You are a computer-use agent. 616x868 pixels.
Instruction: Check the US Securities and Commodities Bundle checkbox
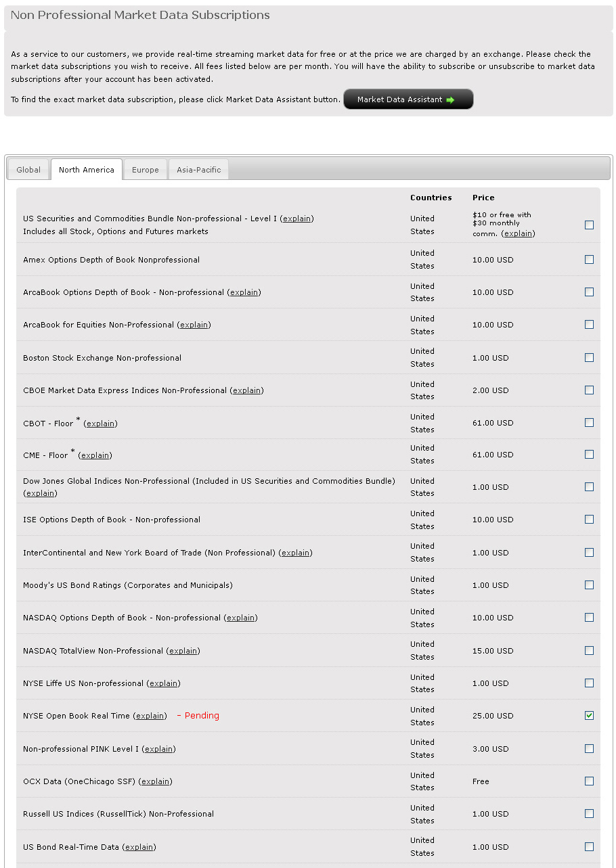[589, 225]
